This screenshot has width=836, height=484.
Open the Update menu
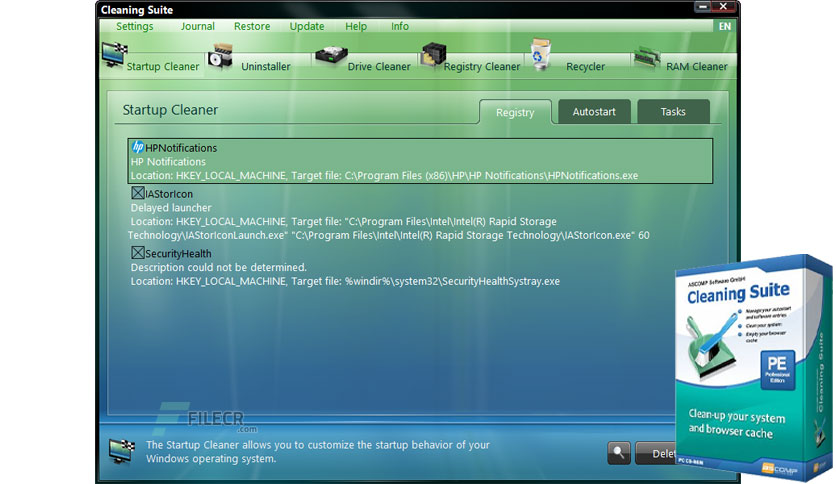307,26
